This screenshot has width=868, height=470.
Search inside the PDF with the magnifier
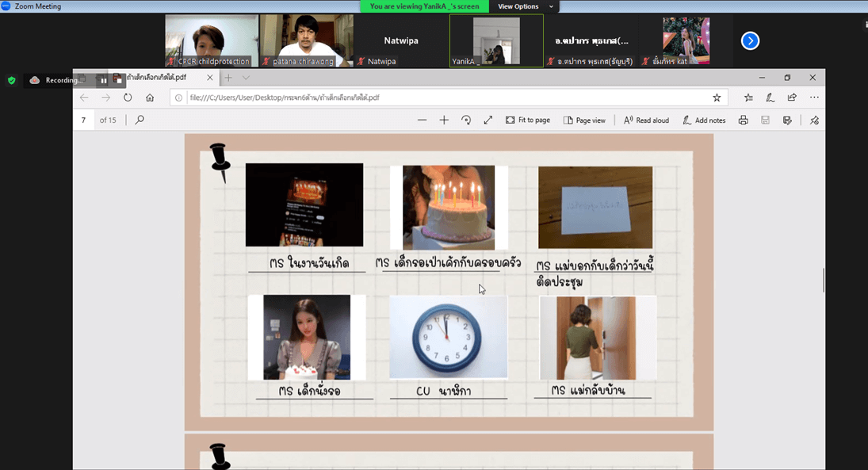pos(140,120)
